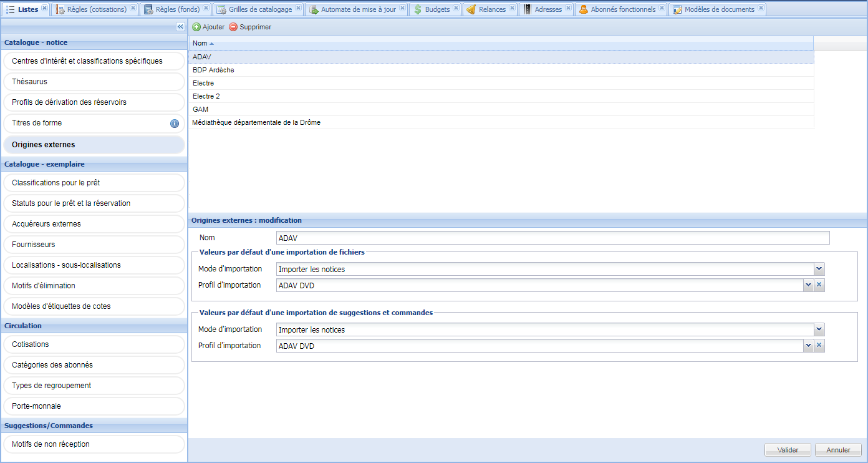
Task: Open the suggestions Mode d'importation dropdown
Action: (x=819, y=330)
